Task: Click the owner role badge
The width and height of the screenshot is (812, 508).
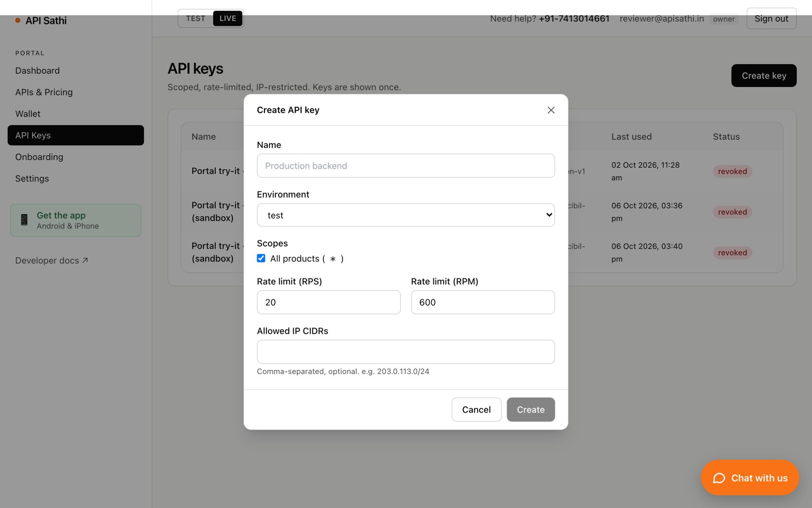Action: pos(724,19)
